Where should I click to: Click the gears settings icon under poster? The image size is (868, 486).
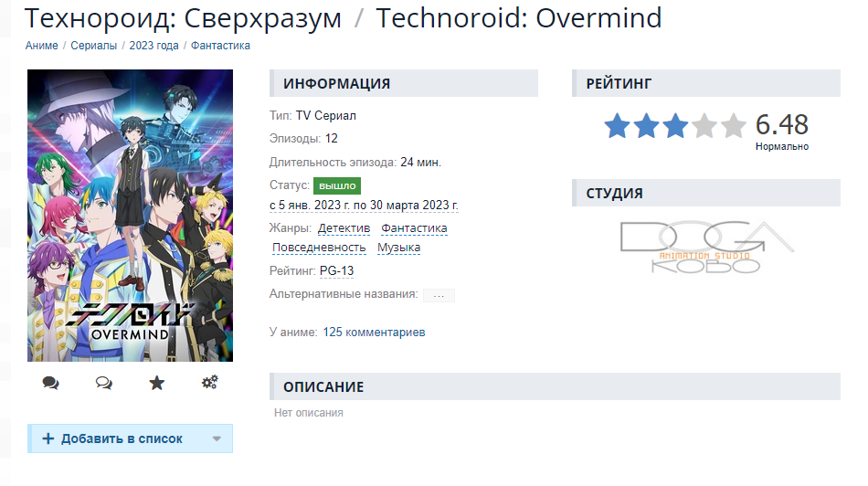pos(210,382)
